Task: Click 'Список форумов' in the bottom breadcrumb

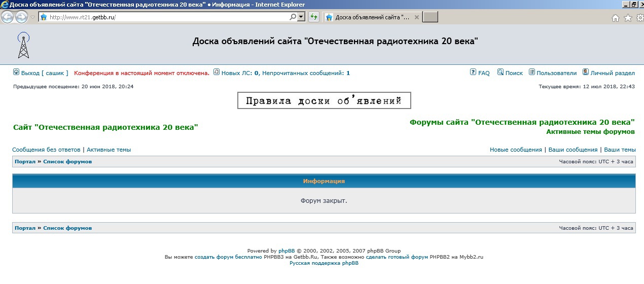Action: click(x=67, y=228)
